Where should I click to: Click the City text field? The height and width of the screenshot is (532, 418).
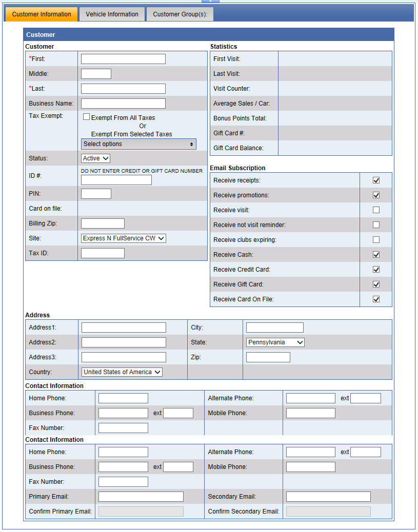[274, 328]
